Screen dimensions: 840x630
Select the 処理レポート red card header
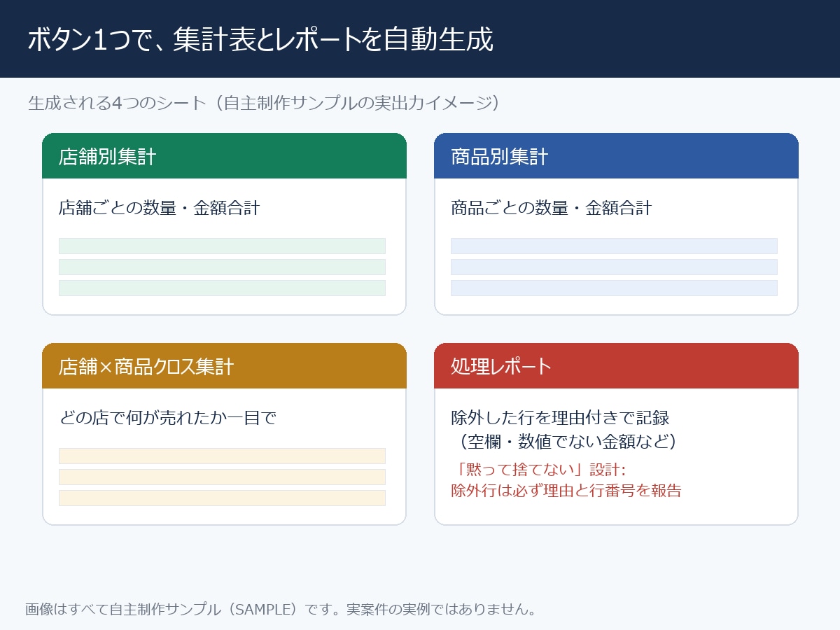[x=616, y=366]
